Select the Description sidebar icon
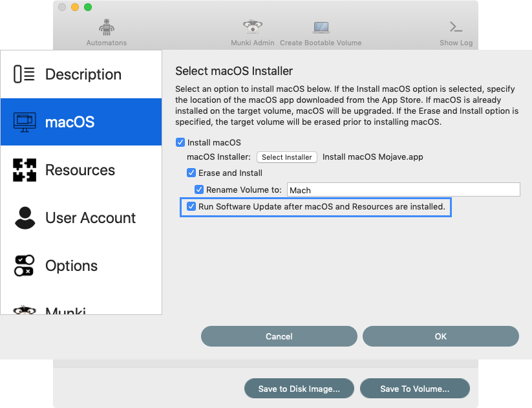The width and height of the screenshot is (532, 408). pos(24,74)
